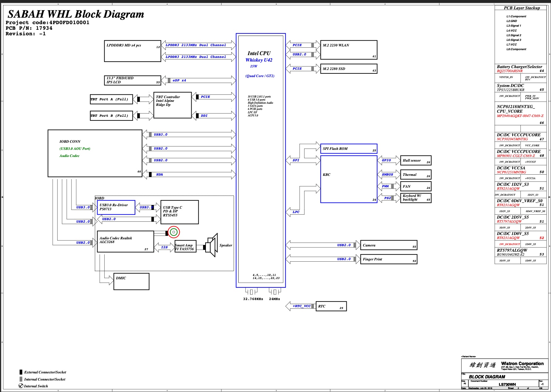Screen dimensions: 551x392
Task: Click the GPIO bus label
Action: pyautogui.click(x=386, y=160)
